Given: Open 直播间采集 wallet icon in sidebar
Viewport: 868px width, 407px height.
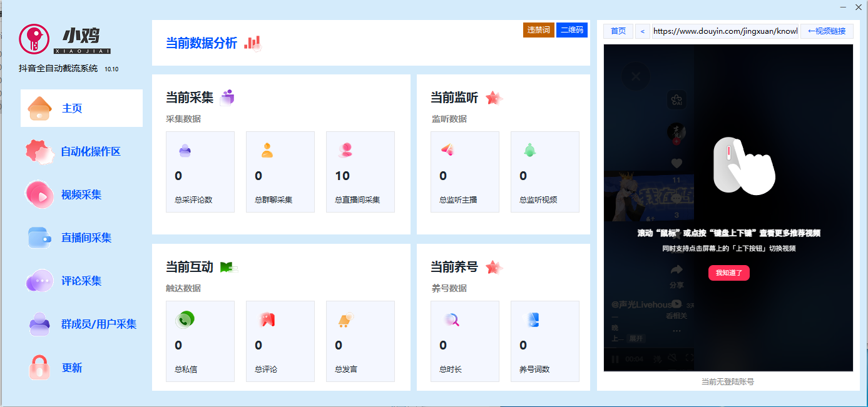Looking at the screenshot, I should (x=40, y=238).
